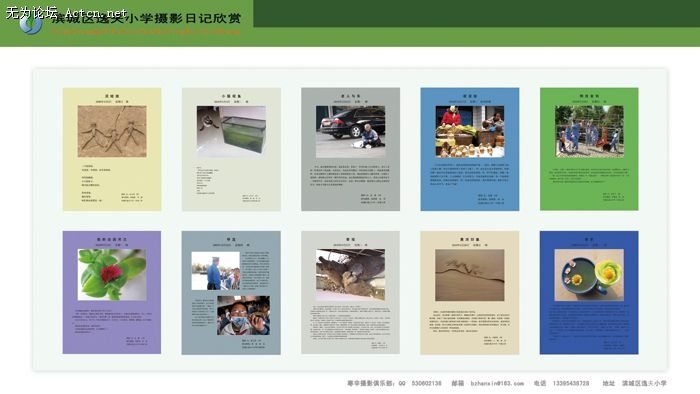Open the stick figures sand drawing photo

pos(112,131)
